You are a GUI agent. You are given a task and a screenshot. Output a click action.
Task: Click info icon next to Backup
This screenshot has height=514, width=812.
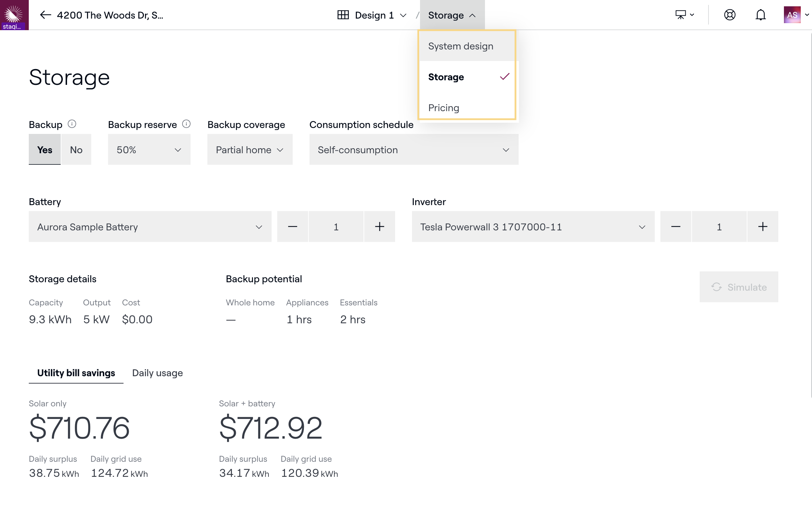tap(72, 124)
